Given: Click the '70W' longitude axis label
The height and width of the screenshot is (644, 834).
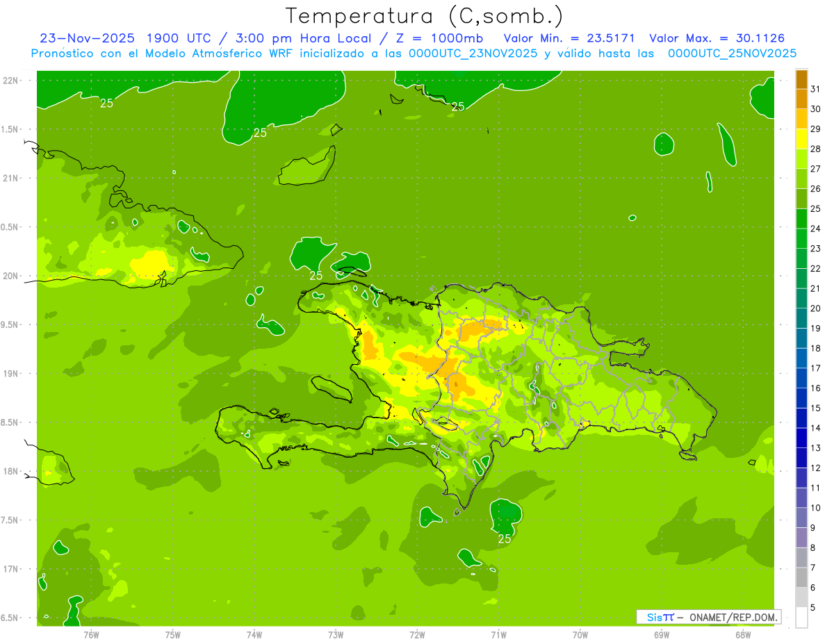Looking at the screenshot, I should pos(580,635).
